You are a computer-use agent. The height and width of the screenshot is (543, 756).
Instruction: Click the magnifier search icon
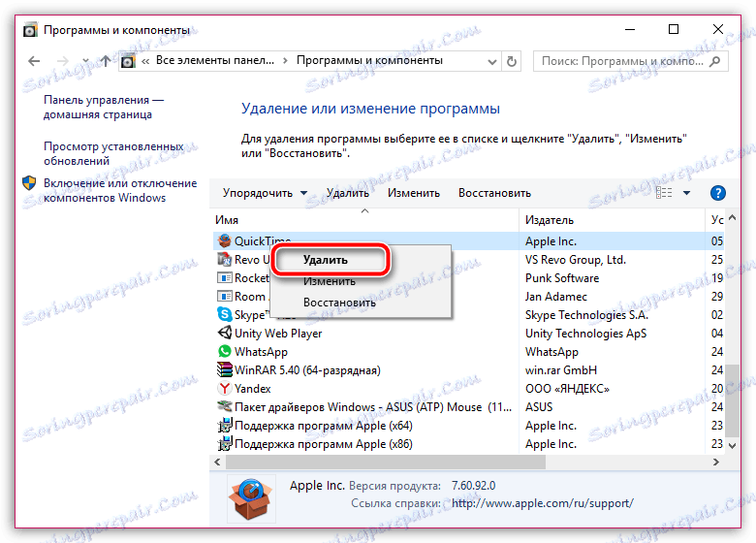click(x=715, y=61)
